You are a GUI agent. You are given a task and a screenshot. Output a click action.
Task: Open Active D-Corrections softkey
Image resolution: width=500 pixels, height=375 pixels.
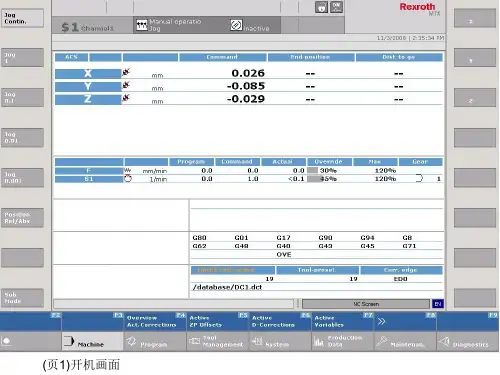280,321
